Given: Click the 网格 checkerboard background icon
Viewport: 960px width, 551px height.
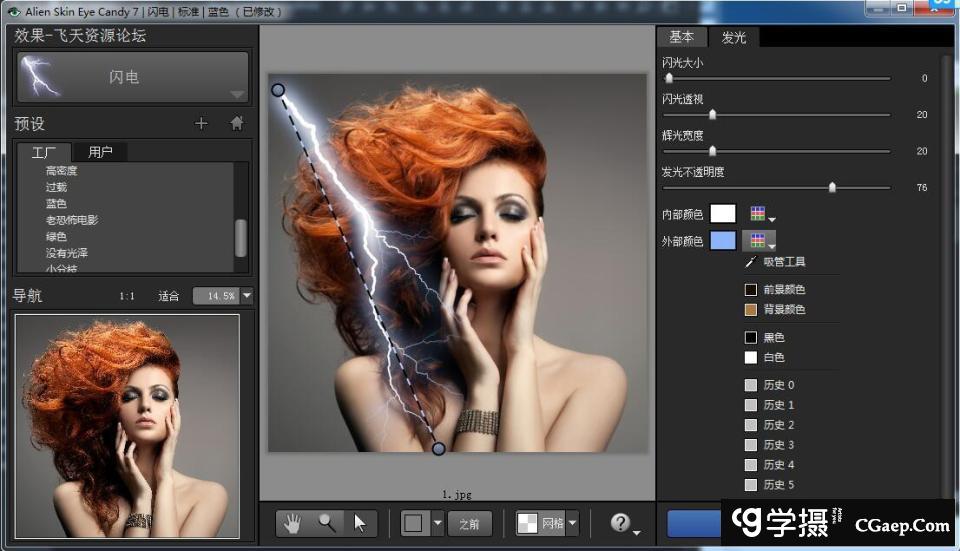Looking at the screenshot, I should (527, 523).
